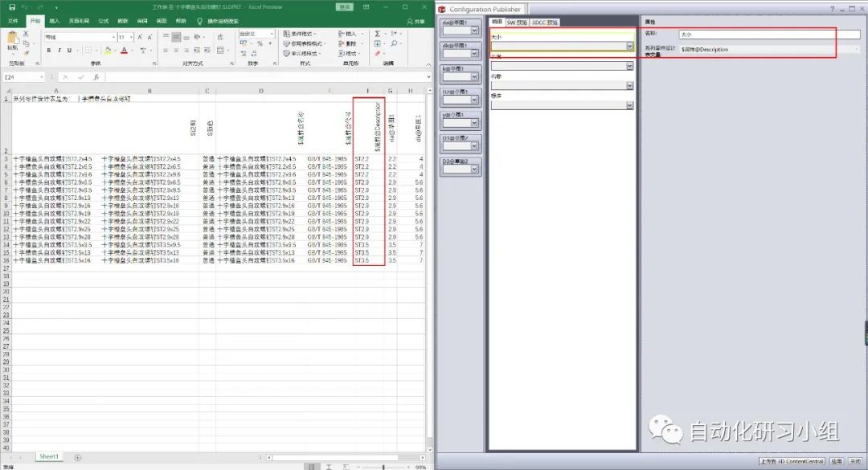
Task: Open the SW 预览 tab
Action: 517,22
